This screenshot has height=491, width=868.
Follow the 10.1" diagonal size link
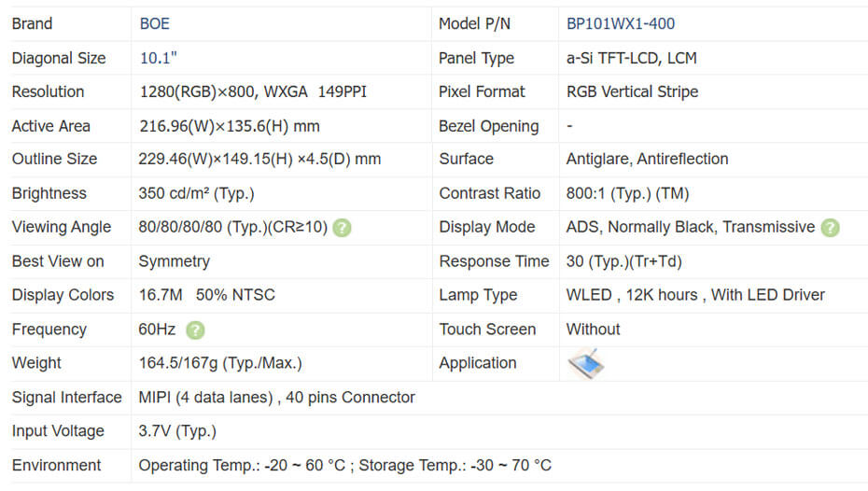[158, 58]
